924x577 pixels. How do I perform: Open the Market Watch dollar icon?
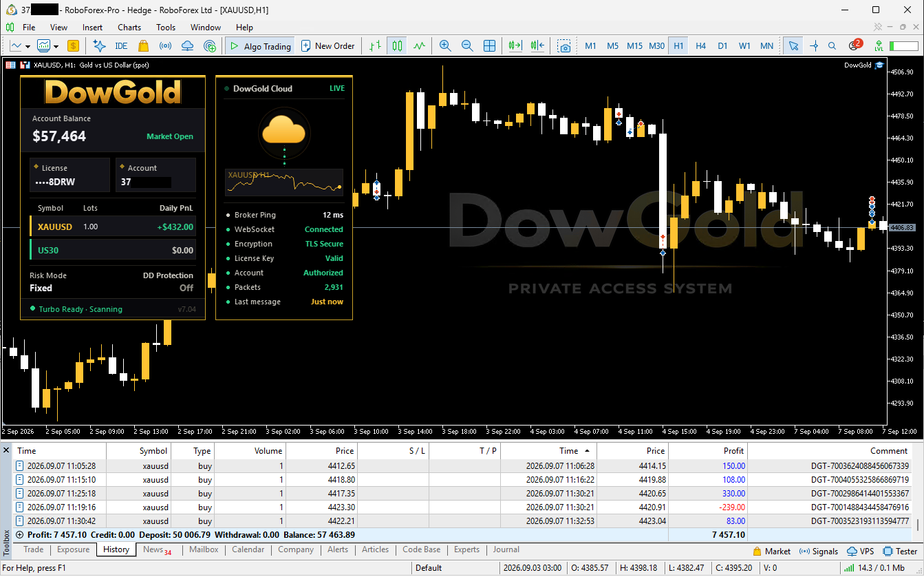point(73,46)
